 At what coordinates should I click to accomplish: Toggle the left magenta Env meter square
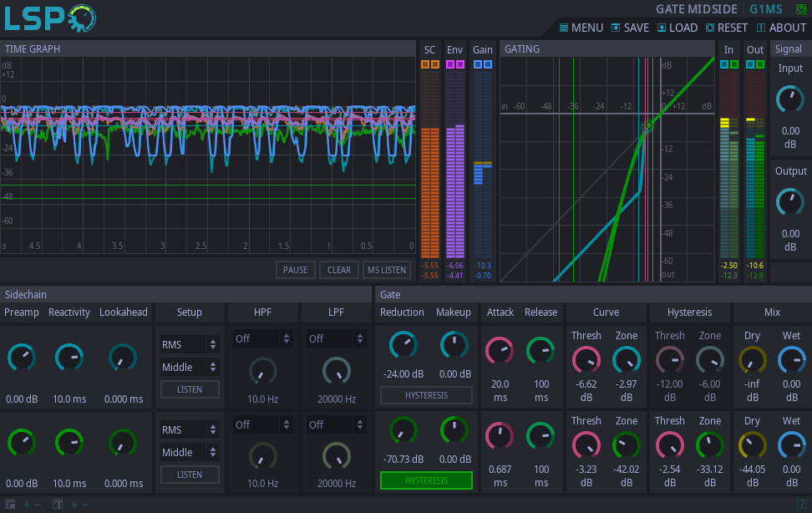(x=450, y=64)
